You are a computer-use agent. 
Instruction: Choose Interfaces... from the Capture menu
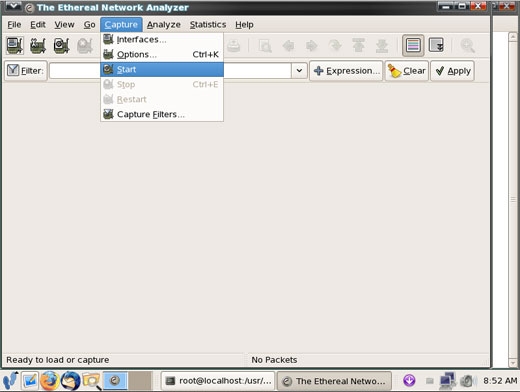tap(162, 40)
